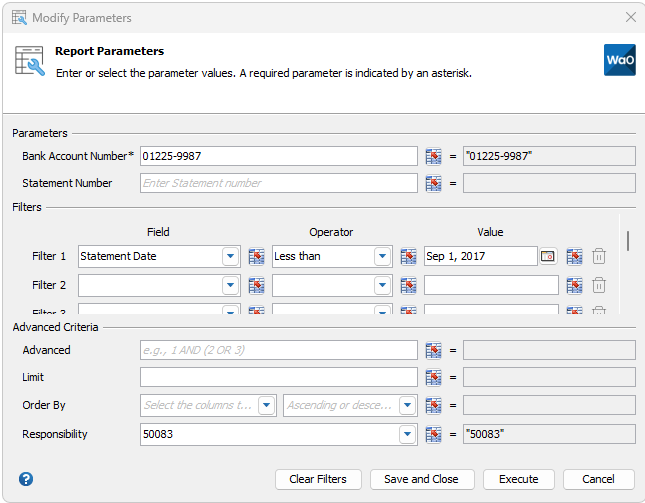Click expression icon next to Bank Account Number
This screenshot has width=645, height=503.
[433, 156]
